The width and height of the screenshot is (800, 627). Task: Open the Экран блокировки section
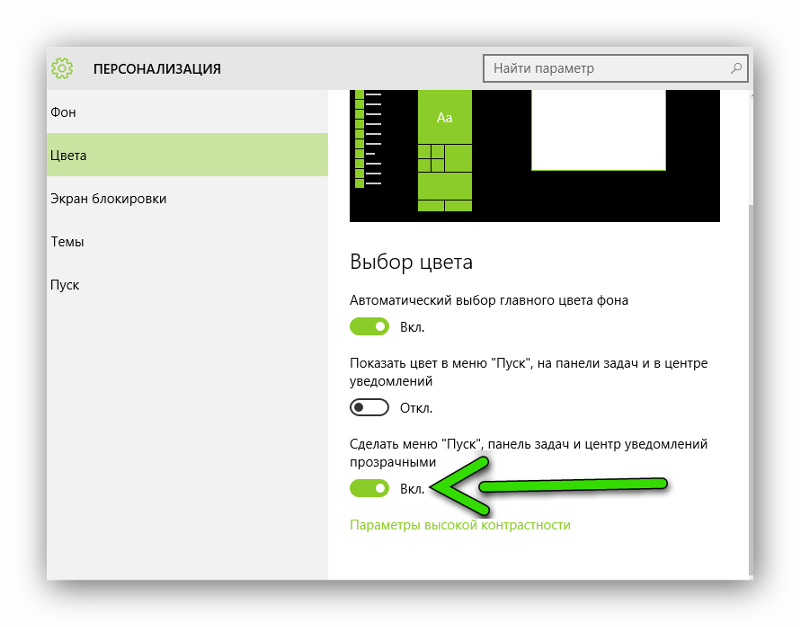187,198
